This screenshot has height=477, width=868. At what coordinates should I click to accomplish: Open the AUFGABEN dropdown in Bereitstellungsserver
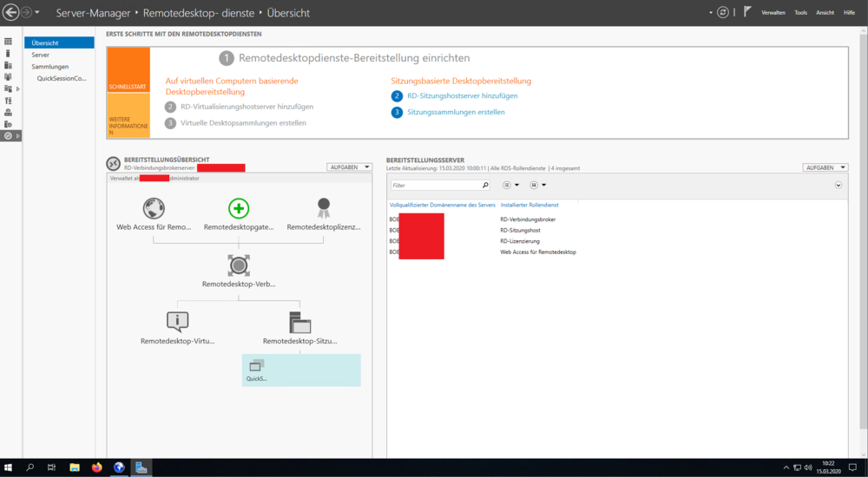[825, 167]
